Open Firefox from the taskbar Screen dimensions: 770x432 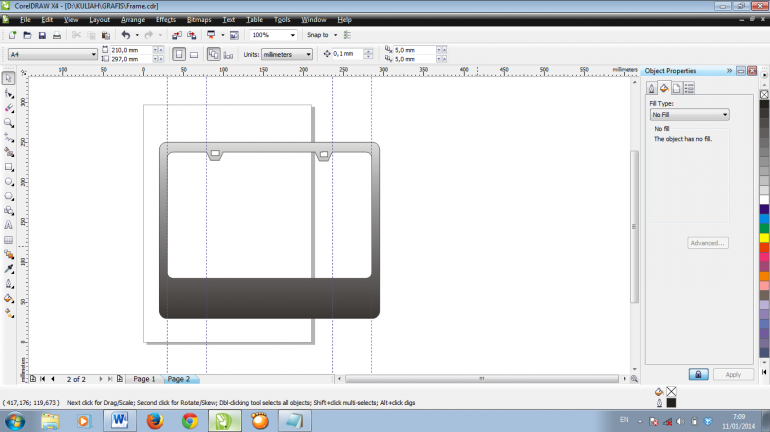155,421
